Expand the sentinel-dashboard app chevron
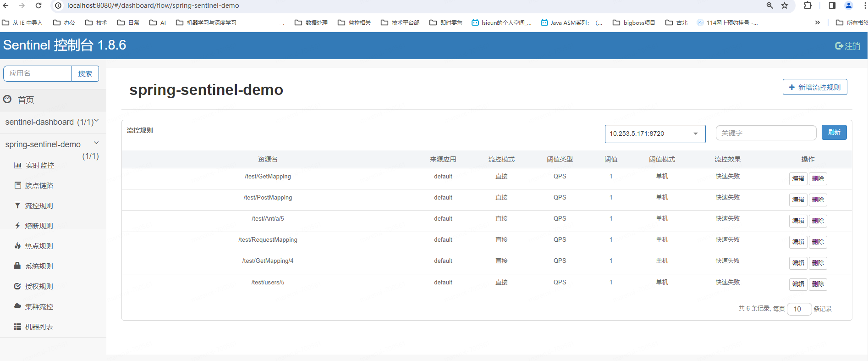 pos(97,121)
